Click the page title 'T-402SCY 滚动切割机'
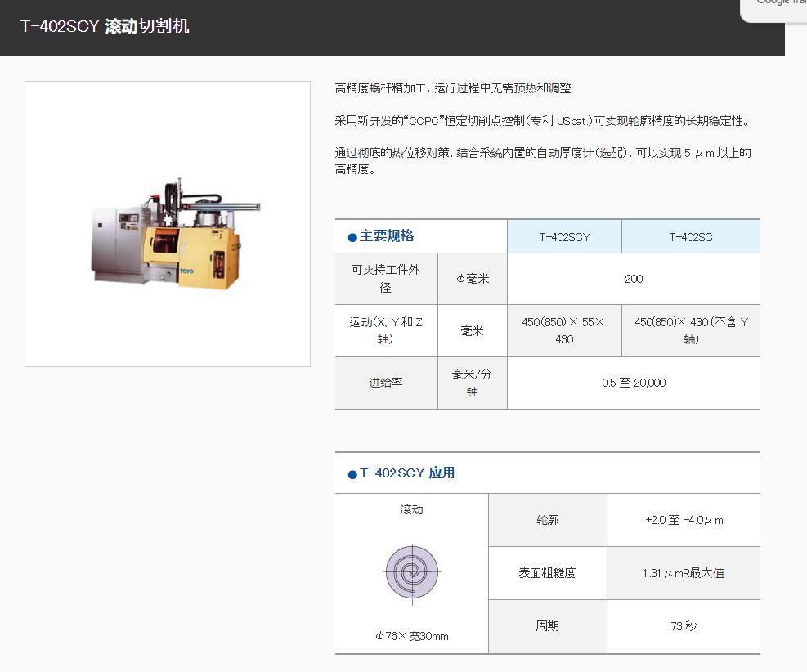The image size is (807, 672). click(x=105, y=25)
